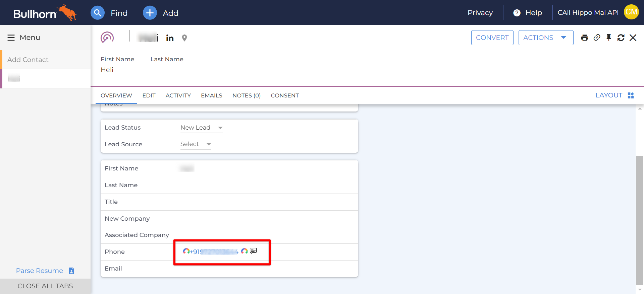Select the Add Contact sidebar tab

pos(45,60)
